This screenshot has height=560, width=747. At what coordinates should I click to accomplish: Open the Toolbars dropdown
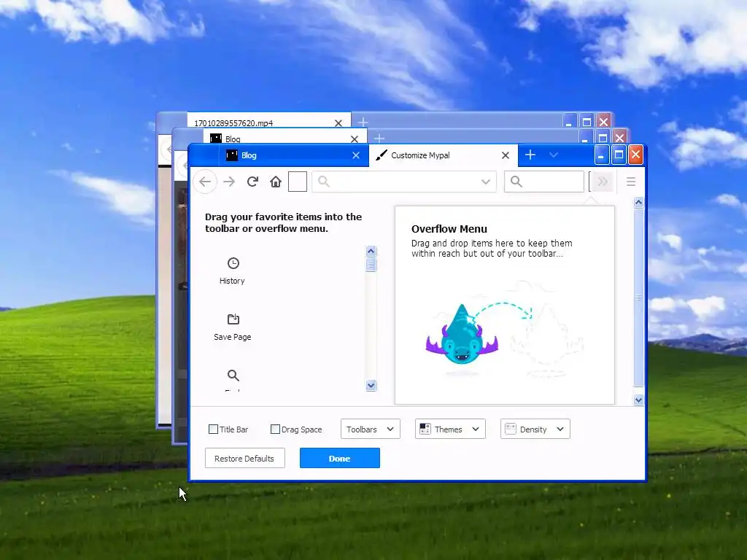pyautogui.click(x=370, y=429)
